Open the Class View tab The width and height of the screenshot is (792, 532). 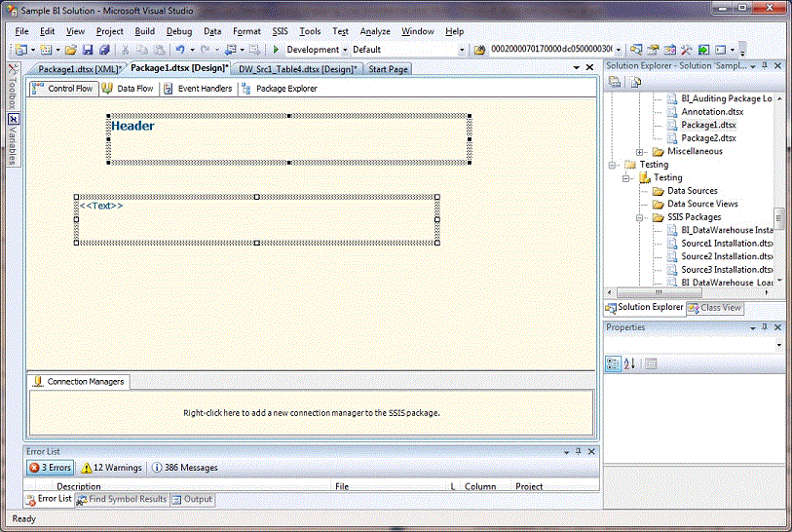pyautogui.click(x=715, y=308)
